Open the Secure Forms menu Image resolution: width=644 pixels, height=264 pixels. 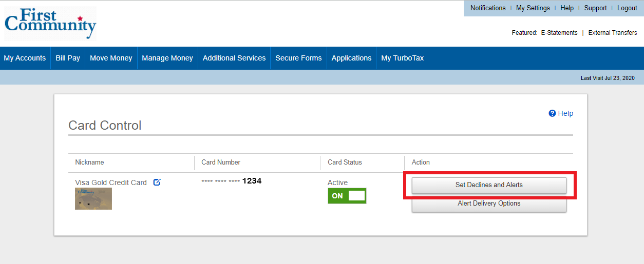tap(298, 58)
